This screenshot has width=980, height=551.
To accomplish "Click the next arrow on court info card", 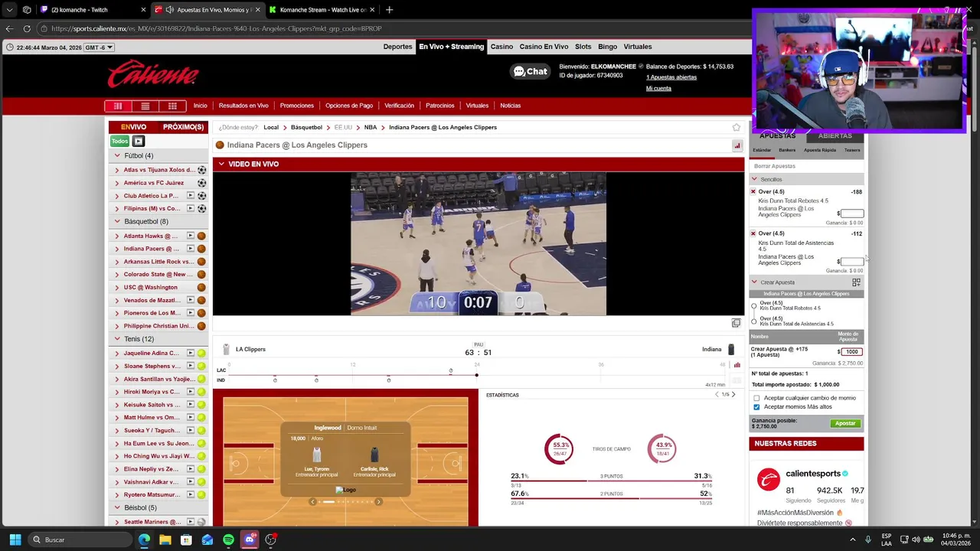I will [x=378, y=502].
